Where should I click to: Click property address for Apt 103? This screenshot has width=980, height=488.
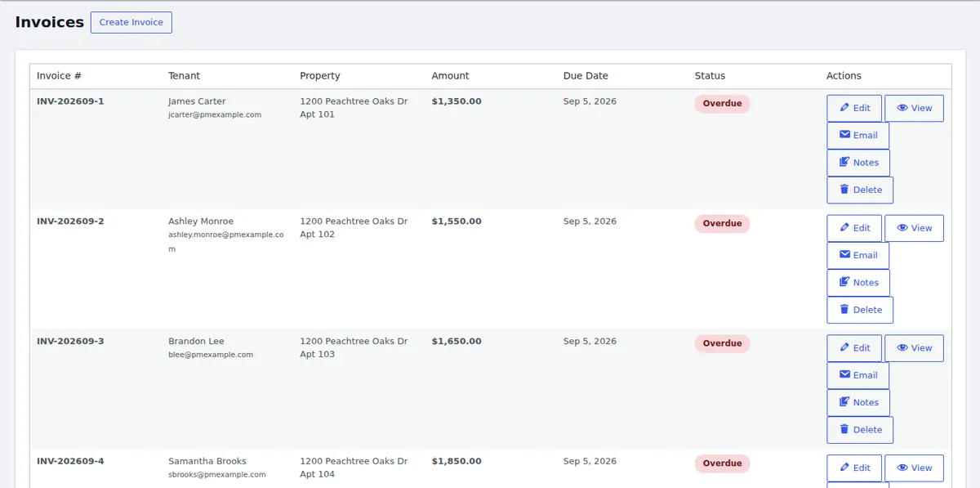click(354, 348)
